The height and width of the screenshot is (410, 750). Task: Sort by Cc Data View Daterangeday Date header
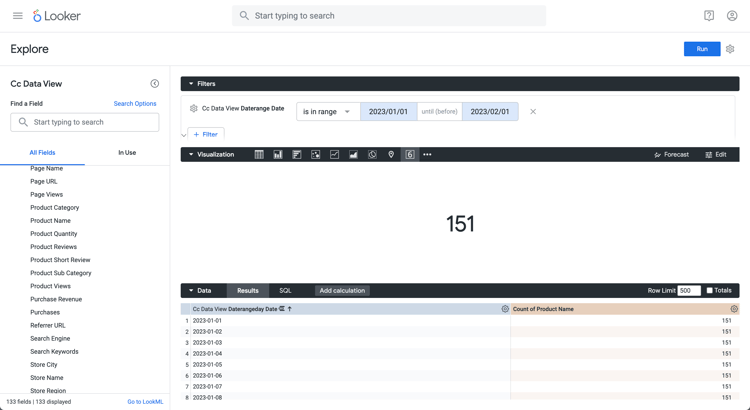[234, 309]
